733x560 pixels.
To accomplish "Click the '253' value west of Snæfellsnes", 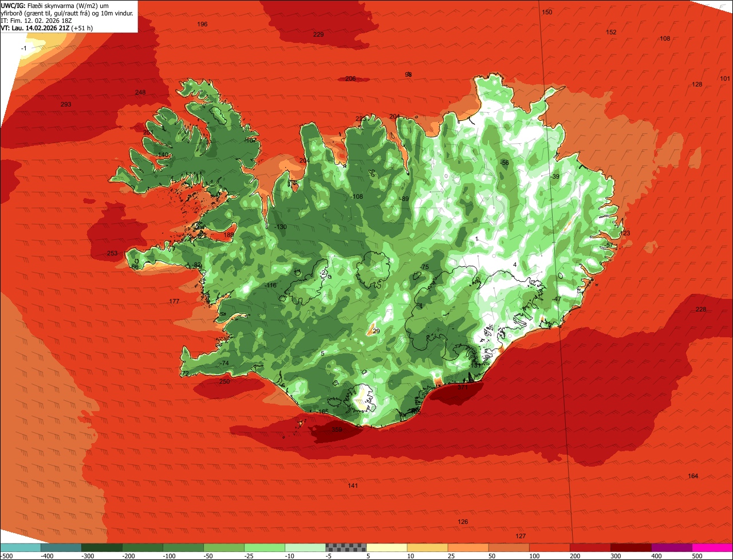I will tap(112, 253).
